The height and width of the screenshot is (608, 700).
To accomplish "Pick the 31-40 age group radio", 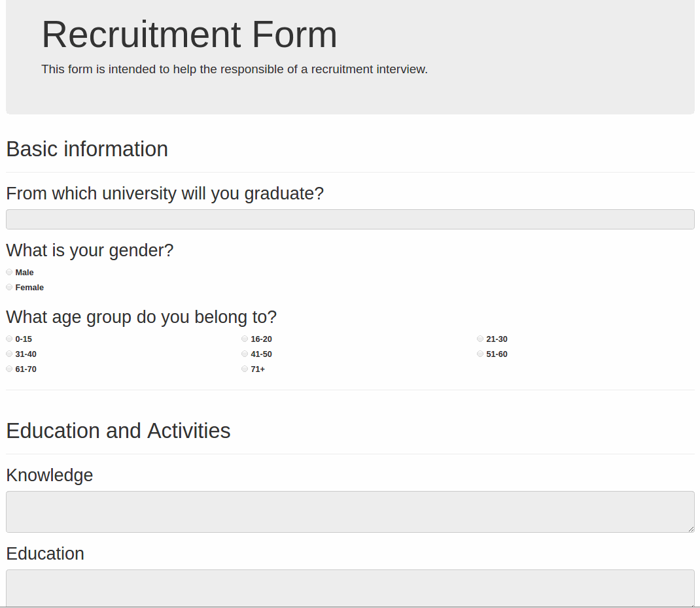I will pyautogui.click(x=9, y=354).
